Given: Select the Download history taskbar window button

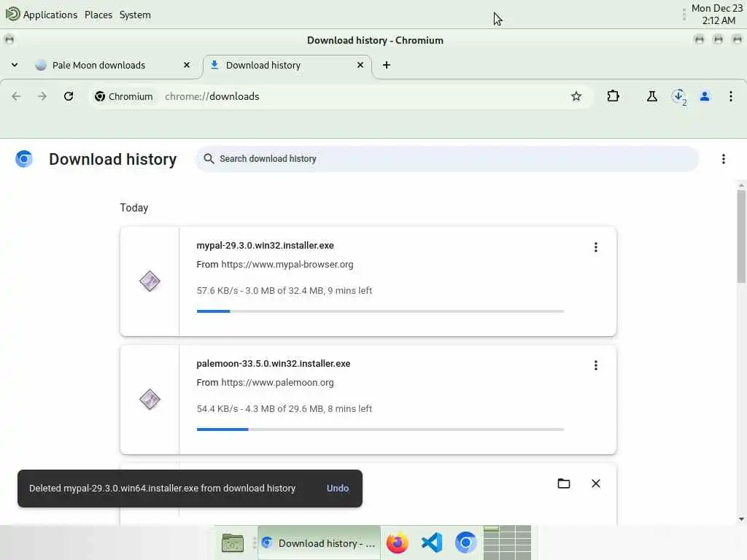Looking at the screenshot, I should [x=320, y=542].
